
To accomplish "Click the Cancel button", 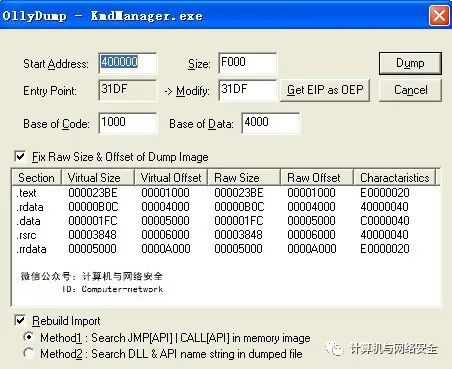I will point(410,90).
